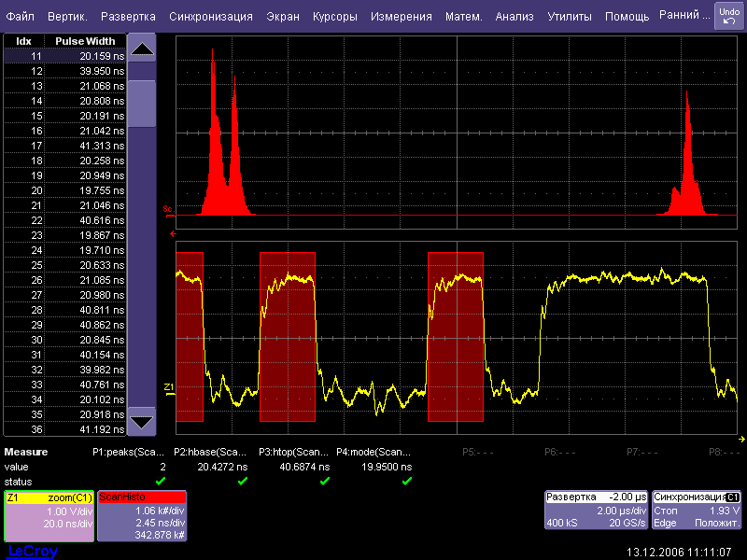Open the Утилиты menu

[570, 17]
